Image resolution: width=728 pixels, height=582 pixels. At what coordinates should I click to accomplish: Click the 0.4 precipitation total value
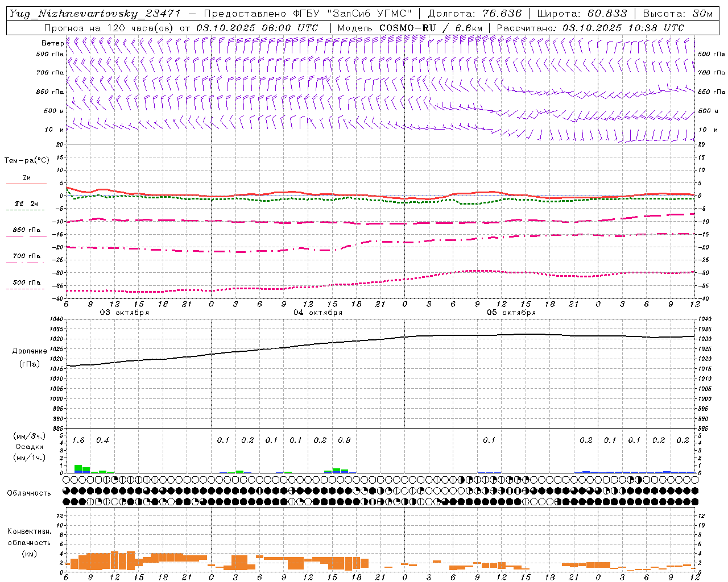102,440
